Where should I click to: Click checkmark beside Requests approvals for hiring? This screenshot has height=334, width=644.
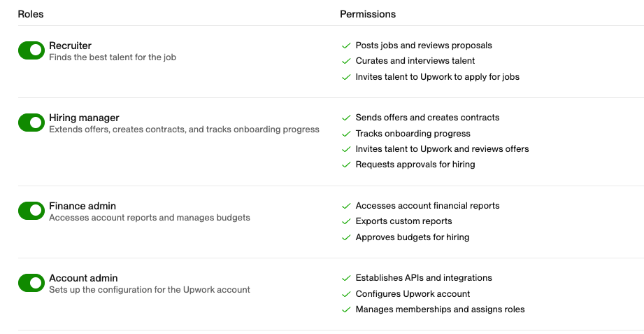click(345, 165)
